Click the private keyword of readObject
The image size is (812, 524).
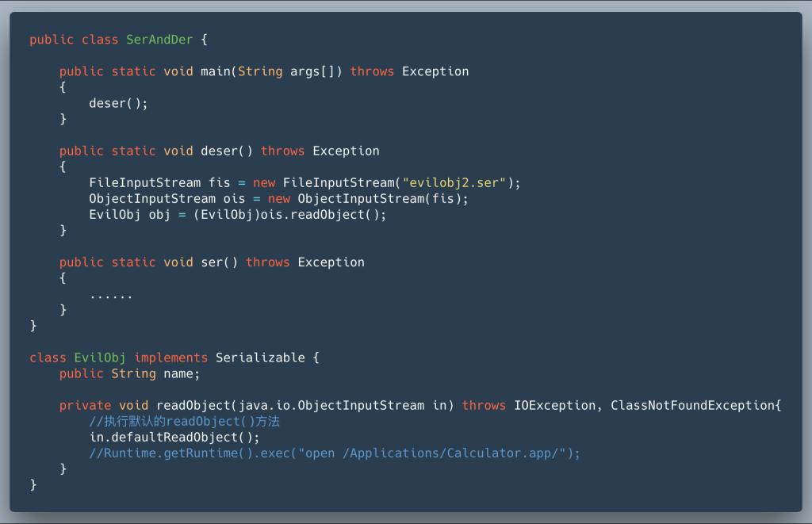[85, 405]
